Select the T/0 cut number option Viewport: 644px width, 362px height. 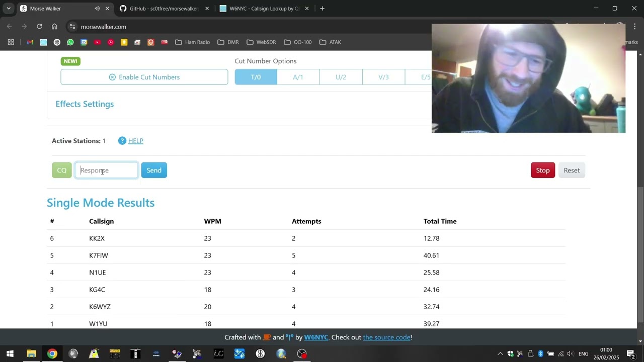(x=256, y=77)
